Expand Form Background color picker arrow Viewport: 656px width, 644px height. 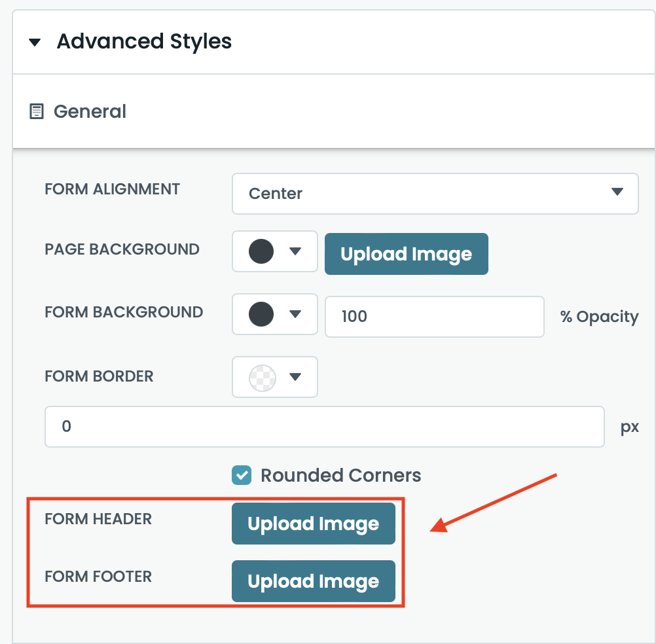click(x=295, y=315)
